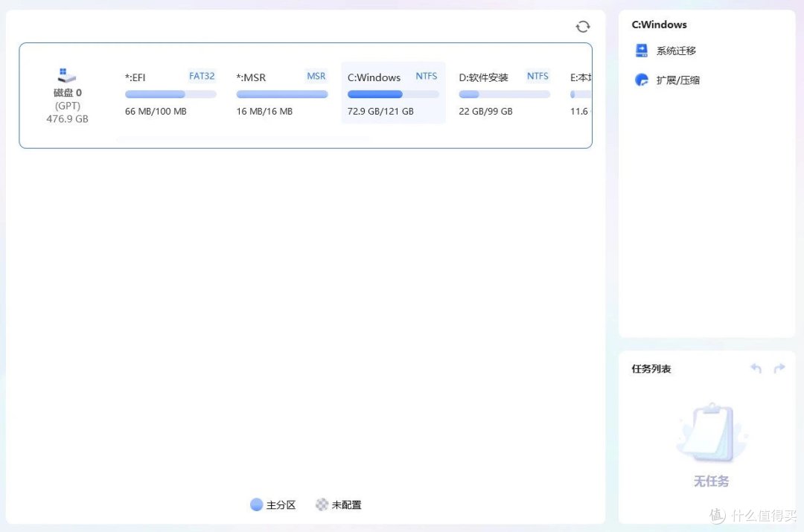Click the NTFS tag of C:Windows
The width and height of the screenshot is (804, 532).
pos(426,76)
